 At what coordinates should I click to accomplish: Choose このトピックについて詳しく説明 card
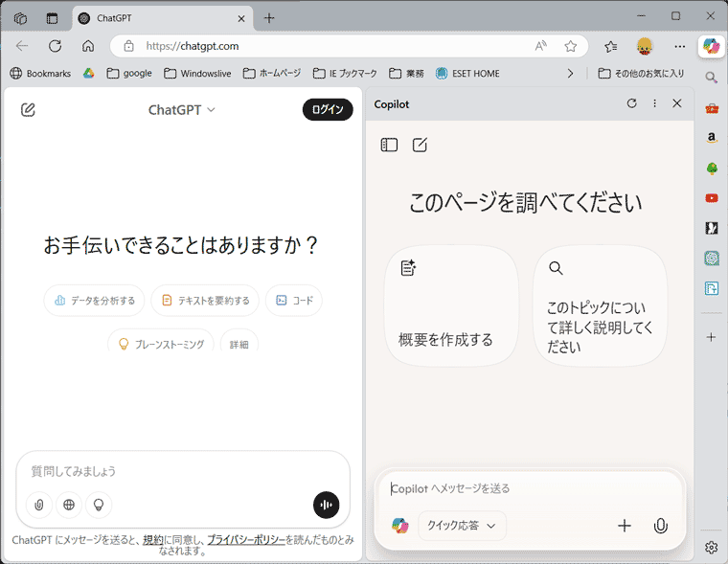[600, 305]
